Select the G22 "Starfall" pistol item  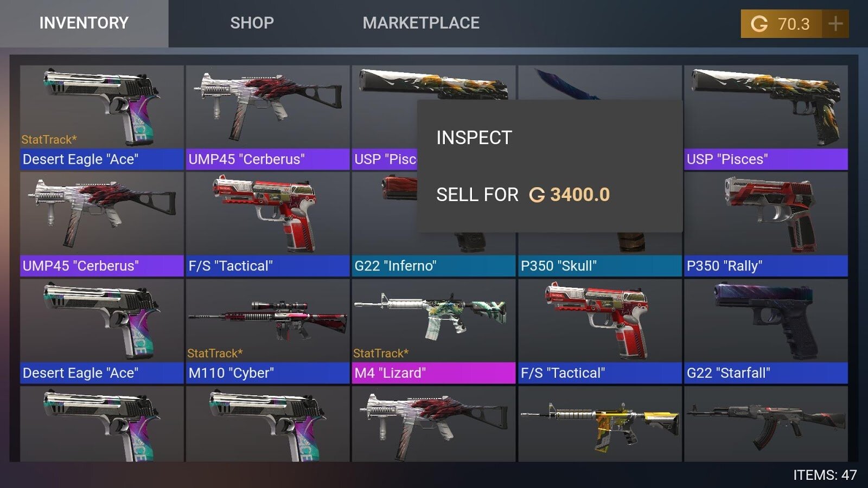point(765,331)
